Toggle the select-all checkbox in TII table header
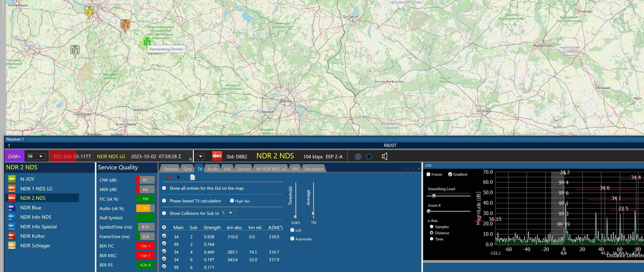This screenshot has height=272, width=644. (164, 227)
